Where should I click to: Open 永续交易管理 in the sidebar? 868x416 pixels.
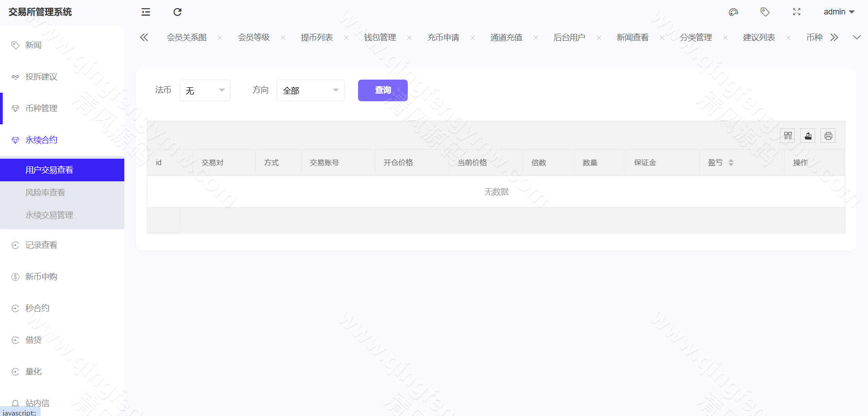49,215
